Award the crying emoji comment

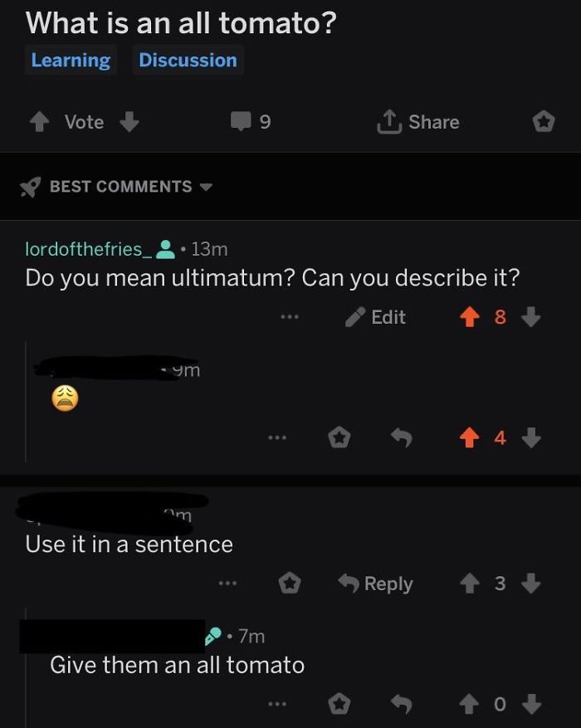pos(338,437)
